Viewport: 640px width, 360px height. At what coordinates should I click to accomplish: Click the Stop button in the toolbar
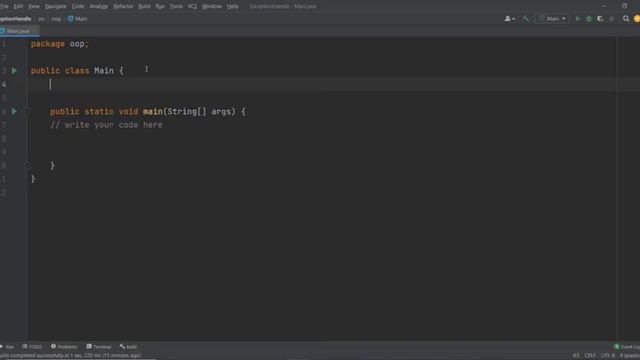click(611, 19)
